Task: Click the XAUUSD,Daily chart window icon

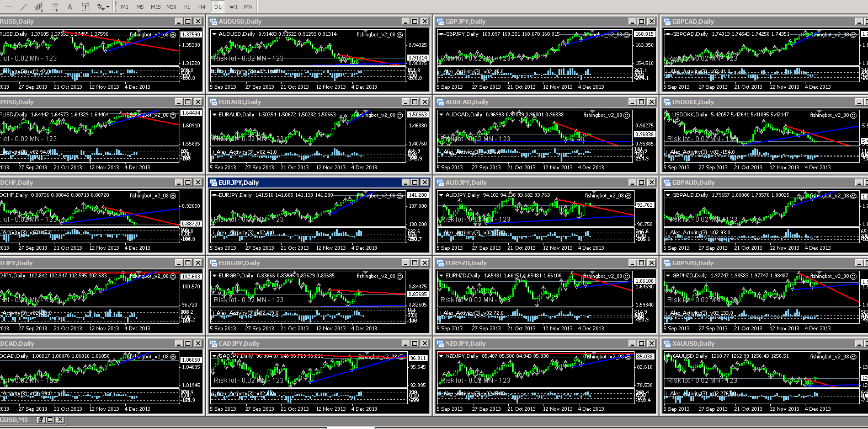Action: pyautogui.click(x=667, y=344)
